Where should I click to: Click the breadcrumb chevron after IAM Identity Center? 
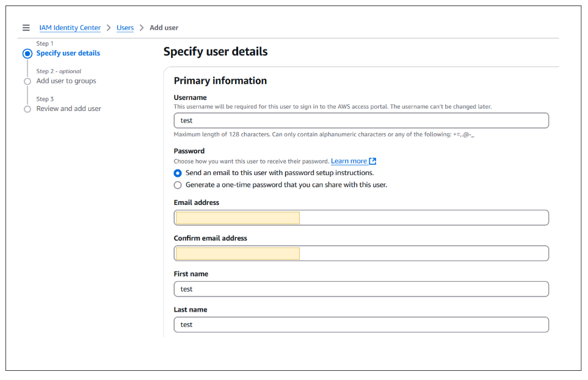point(109,28)
